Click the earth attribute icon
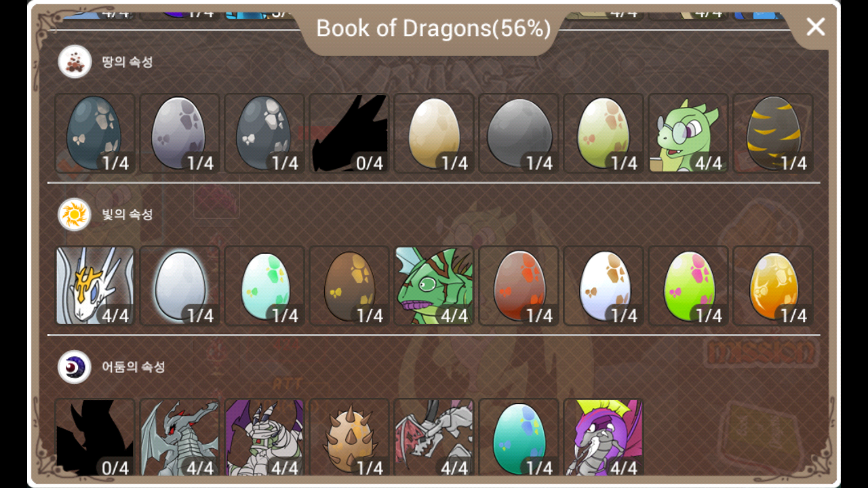The height and width of the screenshot is (488, 868). (75, 62)
